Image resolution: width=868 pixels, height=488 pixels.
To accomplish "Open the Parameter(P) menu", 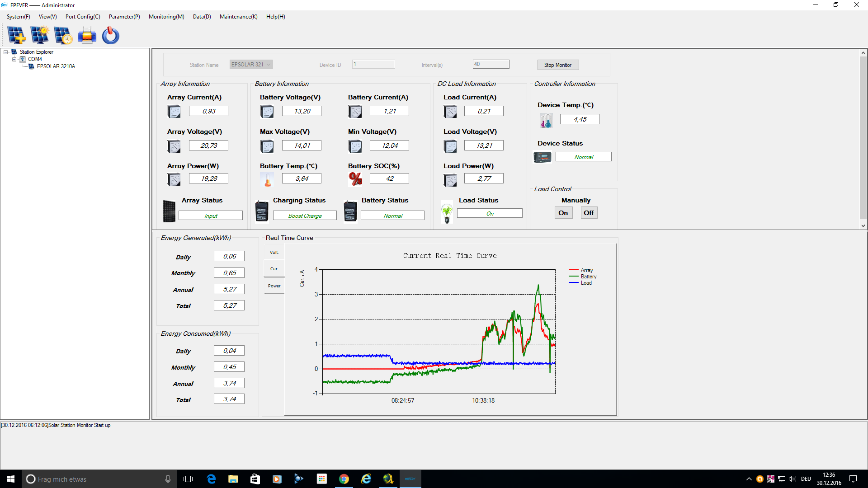I will 124,17.
